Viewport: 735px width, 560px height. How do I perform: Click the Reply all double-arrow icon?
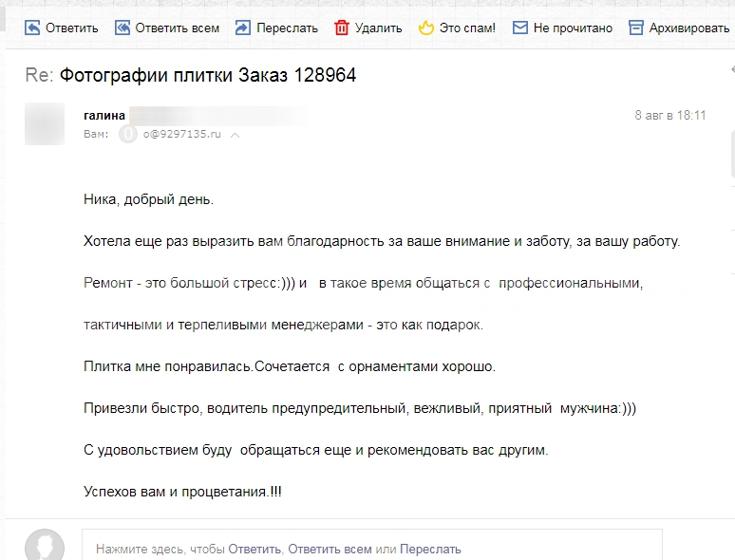122,28
